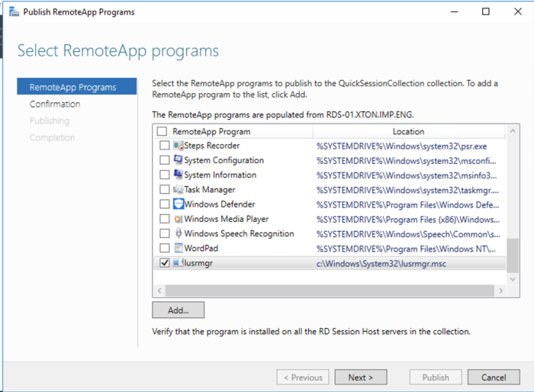Click the Program Files\Windows Defe... path

[407, 205]
